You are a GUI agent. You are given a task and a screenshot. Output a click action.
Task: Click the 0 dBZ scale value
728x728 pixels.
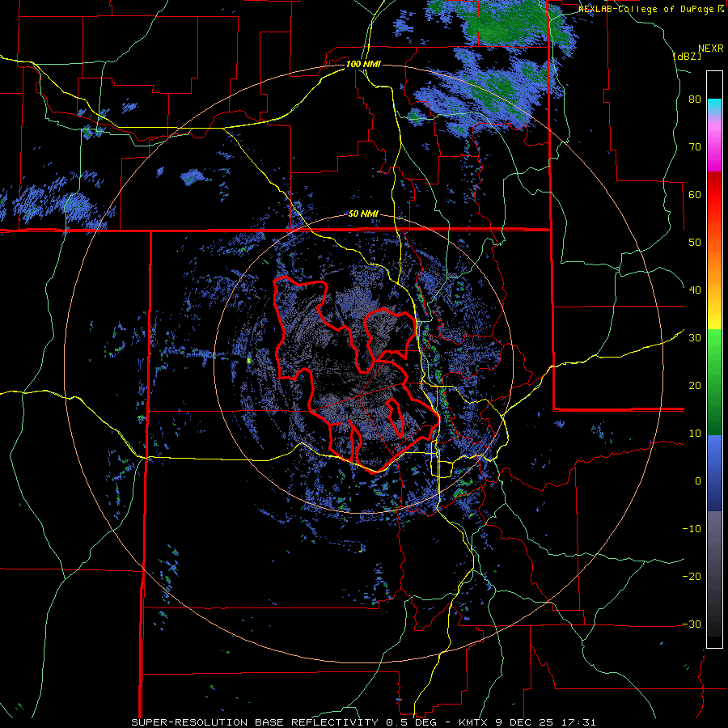[698, 481]
